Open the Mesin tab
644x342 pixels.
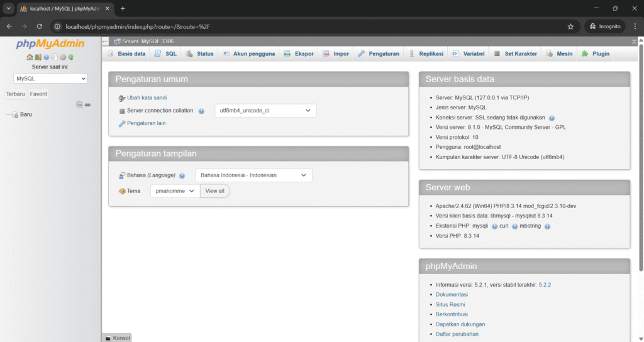click(559, 54)
